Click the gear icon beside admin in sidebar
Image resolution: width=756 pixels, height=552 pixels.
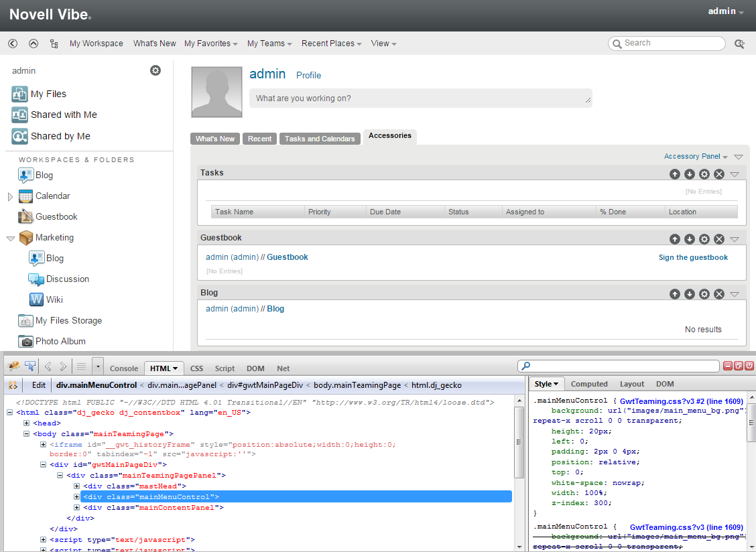[155, 70]
